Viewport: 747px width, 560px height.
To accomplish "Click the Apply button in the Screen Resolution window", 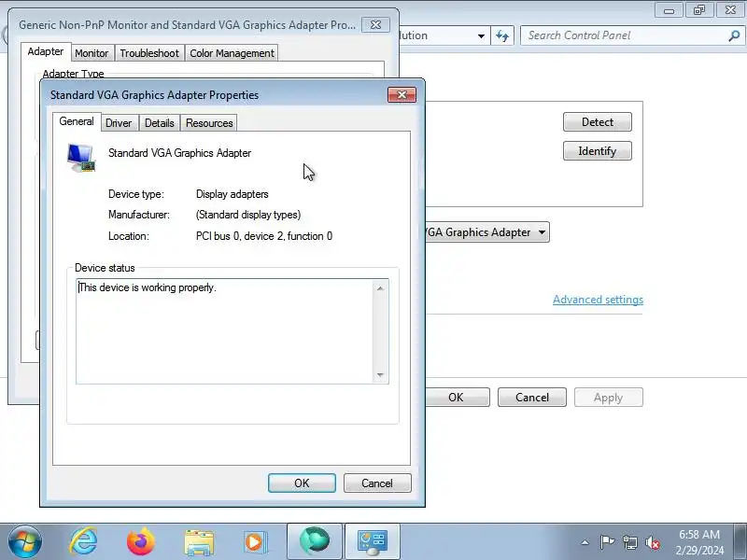I will [x=609, y=398].
